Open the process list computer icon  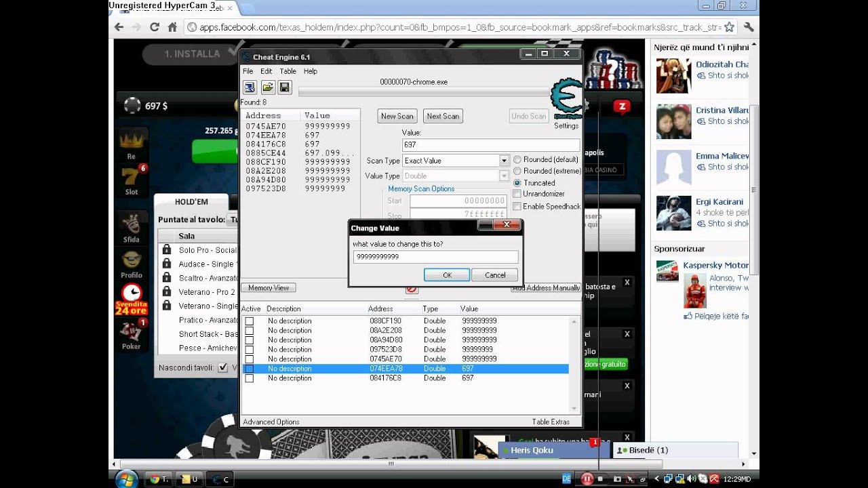click(250, 87)
